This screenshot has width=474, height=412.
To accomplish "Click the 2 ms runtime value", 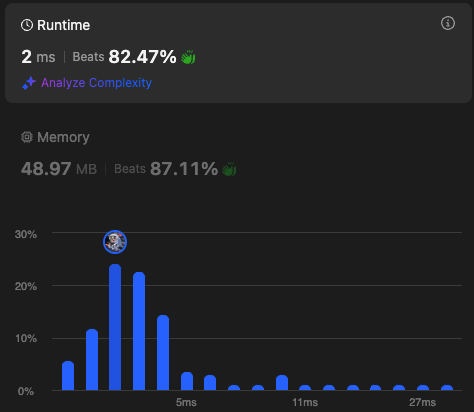I will (38, 57).
